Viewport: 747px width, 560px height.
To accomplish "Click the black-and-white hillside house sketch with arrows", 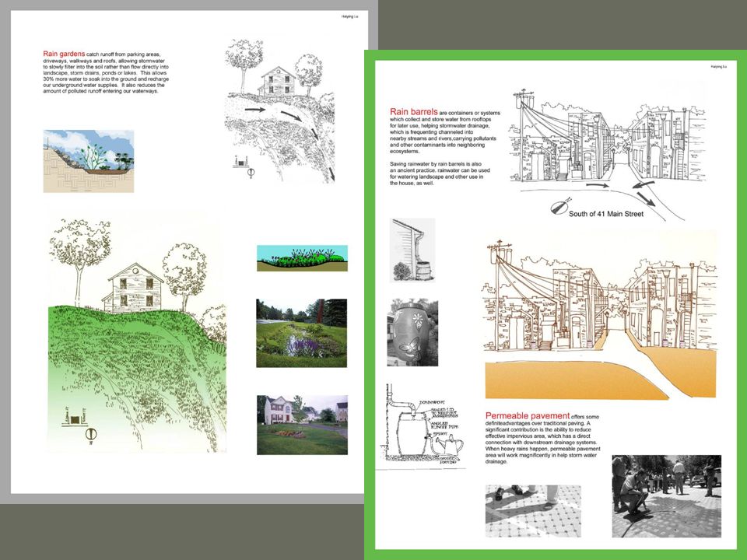I will [x=280, y=110].
